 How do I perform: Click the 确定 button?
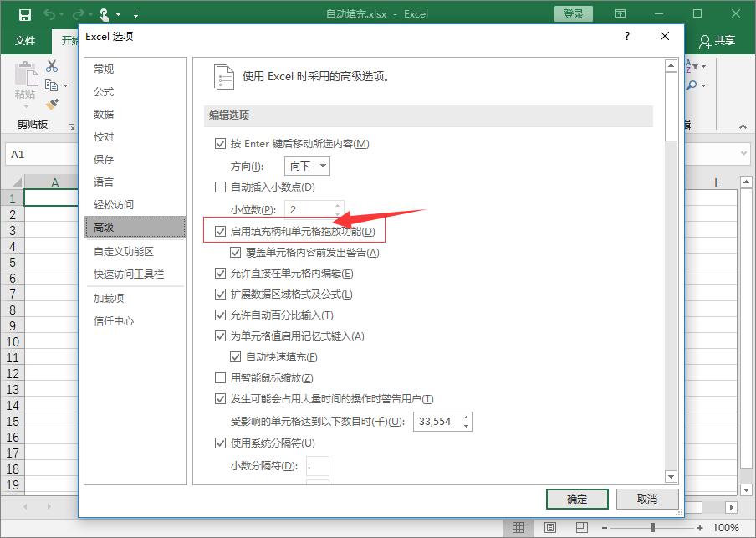pos(577,499)
